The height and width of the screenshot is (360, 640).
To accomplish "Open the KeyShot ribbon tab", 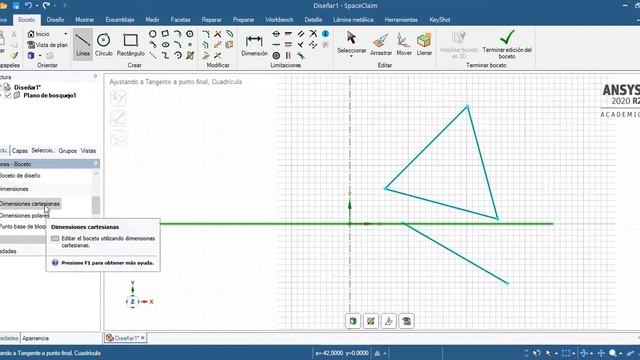I will 440,20.
